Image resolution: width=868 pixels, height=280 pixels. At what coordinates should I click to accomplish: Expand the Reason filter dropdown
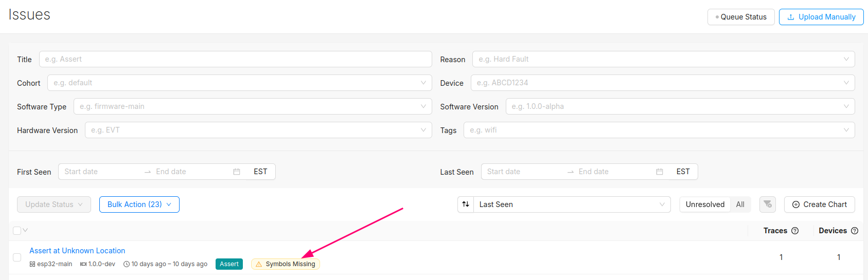click(x=663, y=59)
